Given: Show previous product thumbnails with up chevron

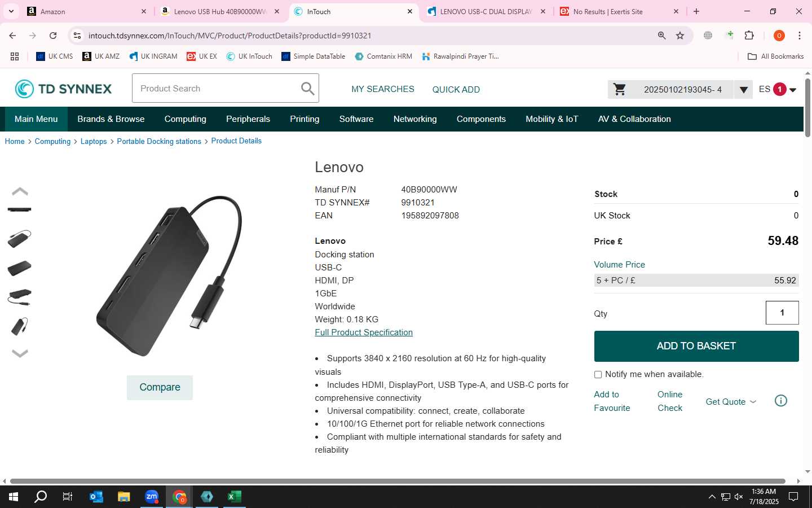Looking at the screenshot, I should (20, 191).
